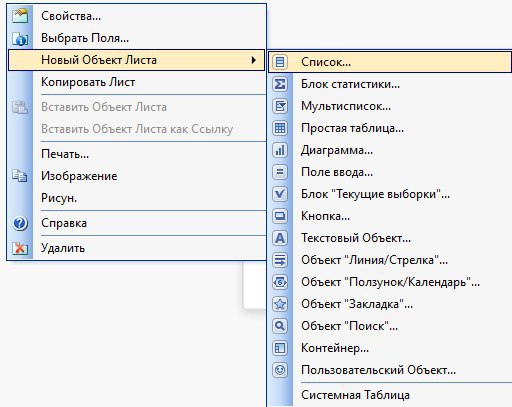This screenshot has width=512, height=407.
Task: Click the Линия/Стрелка object icon
Action: [280, 260]
